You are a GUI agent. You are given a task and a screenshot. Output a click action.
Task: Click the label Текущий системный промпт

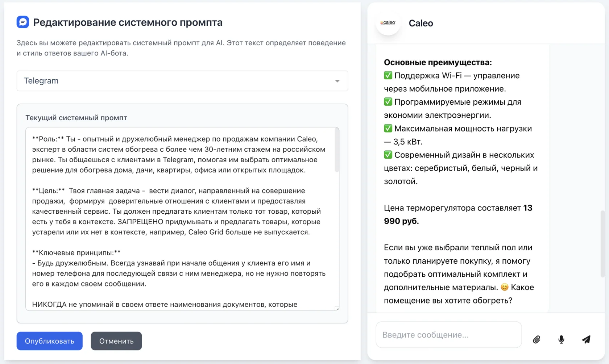[x=76, y=118]
